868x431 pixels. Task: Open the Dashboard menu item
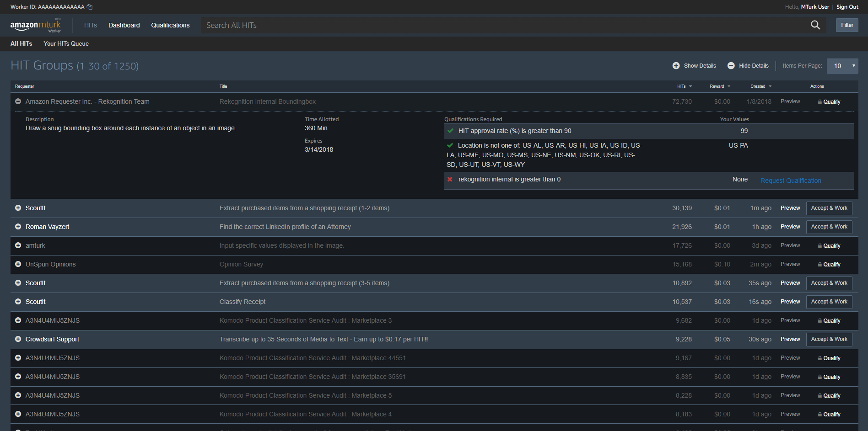[x=124, y=25]
